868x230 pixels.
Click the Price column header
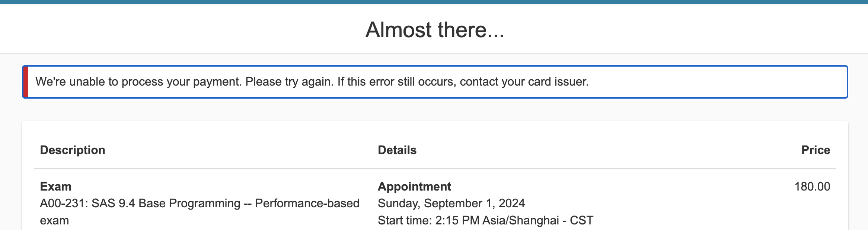click(816, 150)
